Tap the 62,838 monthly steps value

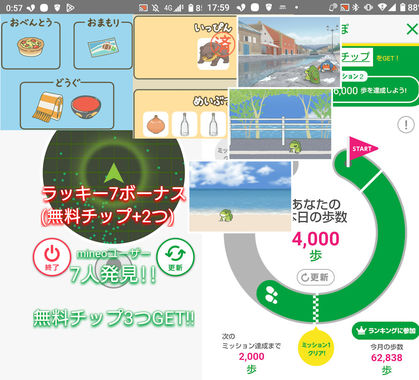[x=387, y=358]
